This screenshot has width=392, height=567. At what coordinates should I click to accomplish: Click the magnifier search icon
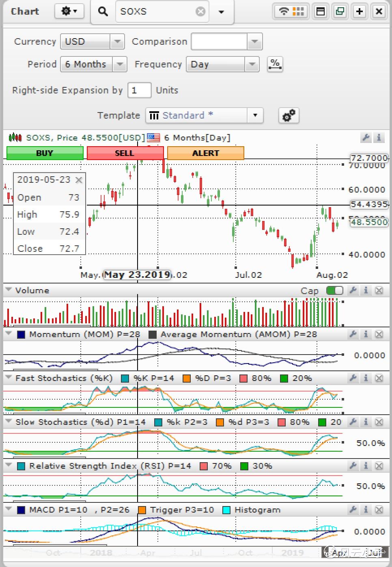pyautogui.click(x=103, y=11)
